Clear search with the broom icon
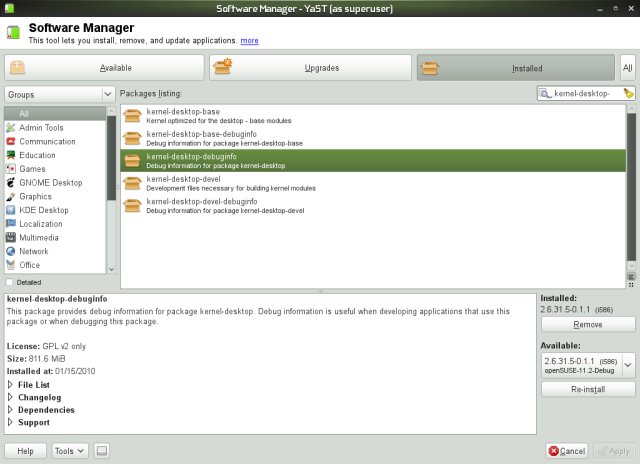Viewport: 640px width, 464px height. pyautogui.click(x=629, y=93)
